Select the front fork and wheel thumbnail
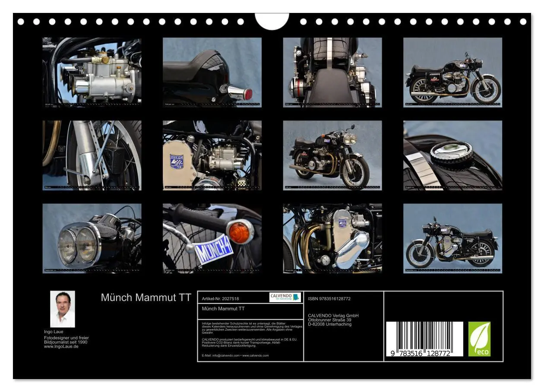The image size is (544, 392). (92, 155)
